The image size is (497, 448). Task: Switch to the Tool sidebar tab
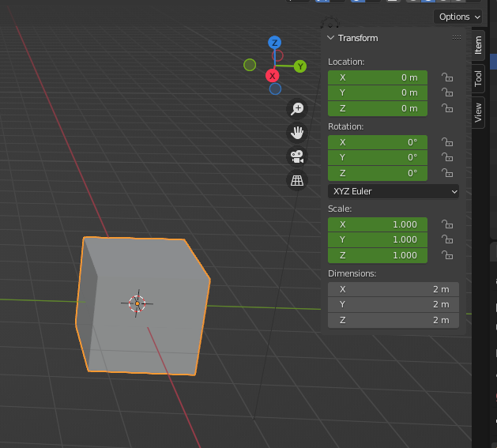[x=478, y=78]
